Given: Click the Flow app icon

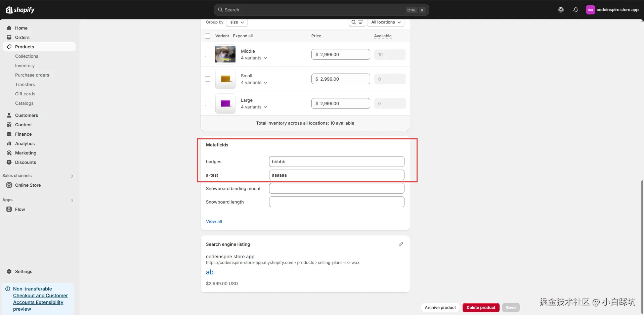Looking at the screenshot, I should pos(9,209).
